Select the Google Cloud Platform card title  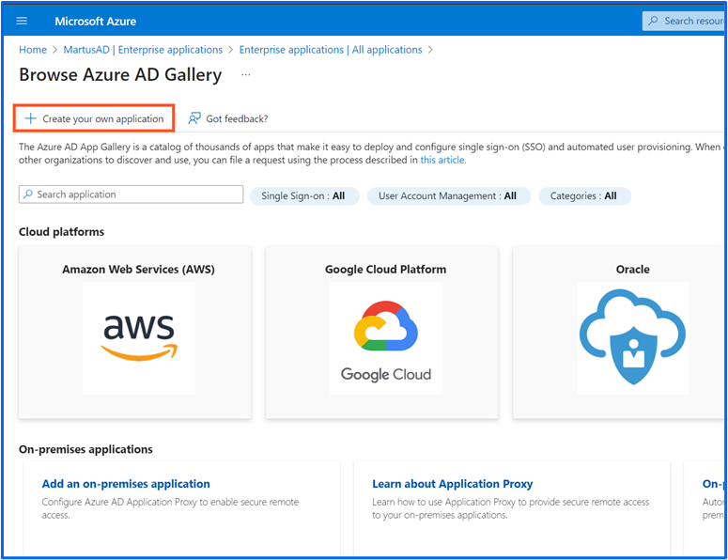click(x=385, y=270)
